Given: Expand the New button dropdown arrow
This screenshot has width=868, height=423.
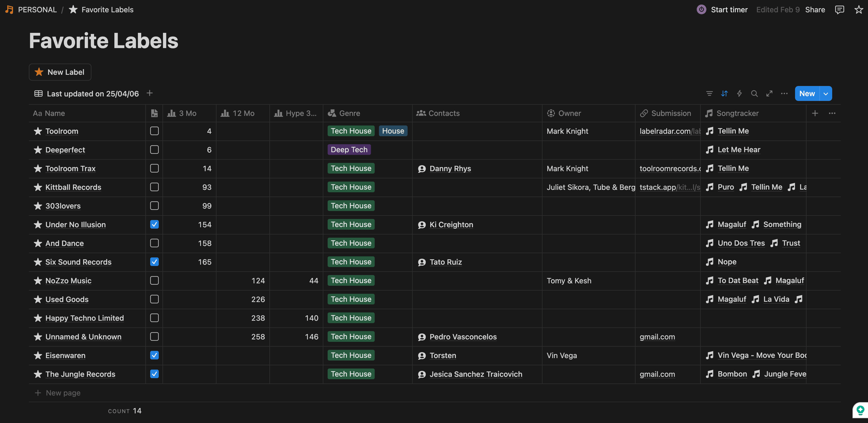Looking at the screenshot, I should tap(826, 94).
